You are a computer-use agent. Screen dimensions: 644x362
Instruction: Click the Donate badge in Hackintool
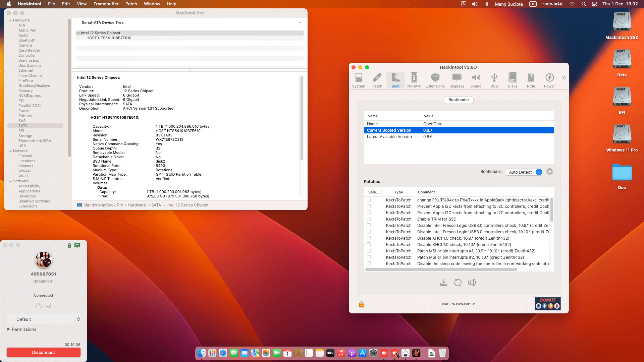(548, 303)
